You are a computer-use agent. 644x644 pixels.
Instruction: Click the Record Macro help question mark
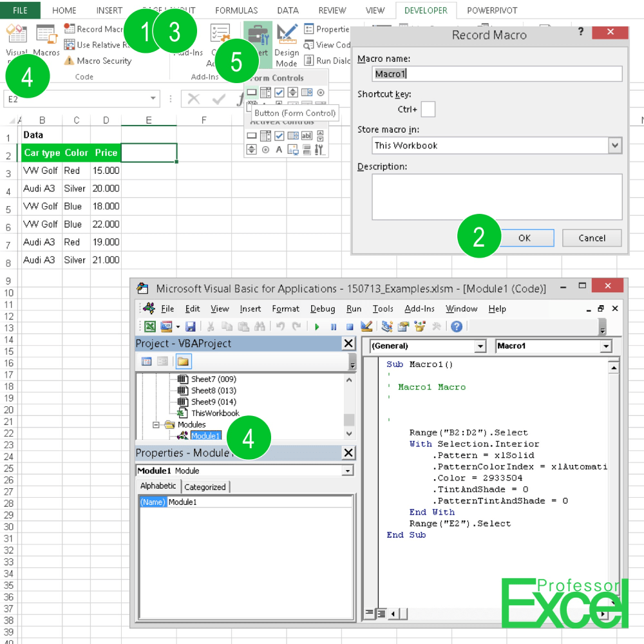pyautogui.click(x=580, y=32)
